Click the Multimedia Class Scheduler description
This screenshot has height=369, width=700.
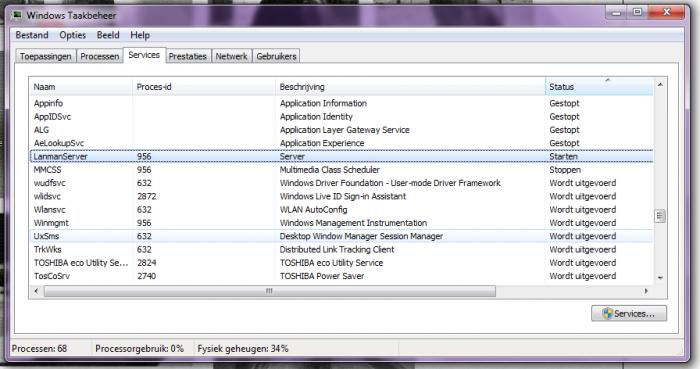329,170
